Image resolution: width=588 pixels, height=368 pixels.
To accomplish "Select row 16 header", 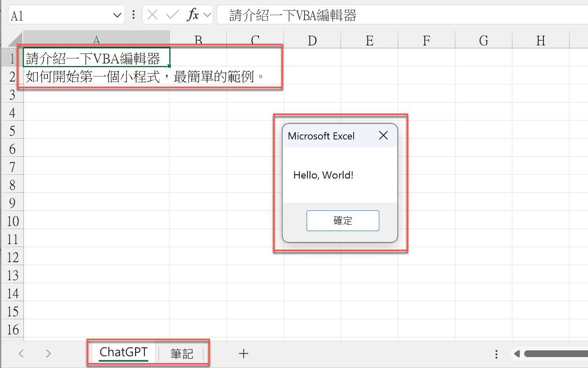I will point(12,329).
